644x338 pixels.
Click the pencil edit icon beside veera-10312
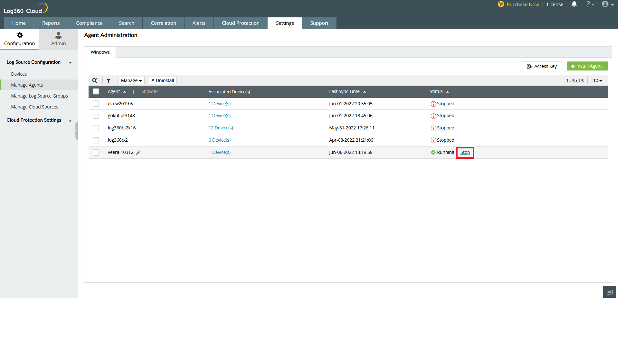coord(138,153)
